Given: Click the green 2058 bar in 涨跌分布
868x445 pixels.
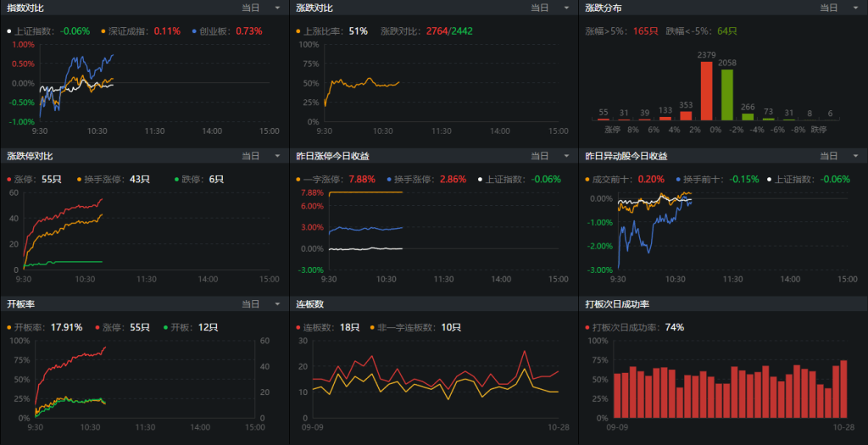Looking at the screenshot, I should coord(726,95).
